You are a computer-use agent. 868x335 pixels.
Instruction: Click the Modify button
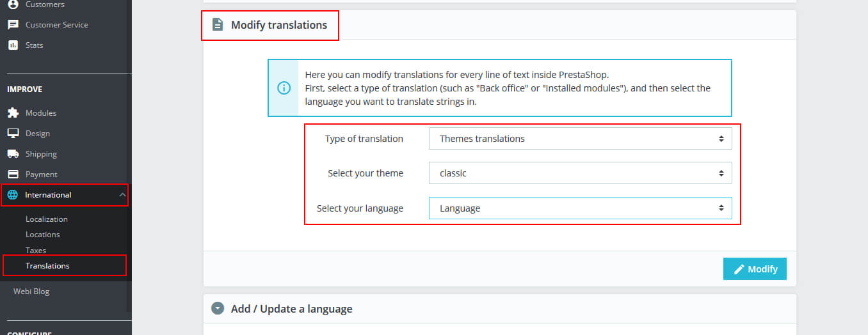tap(755, 269)
